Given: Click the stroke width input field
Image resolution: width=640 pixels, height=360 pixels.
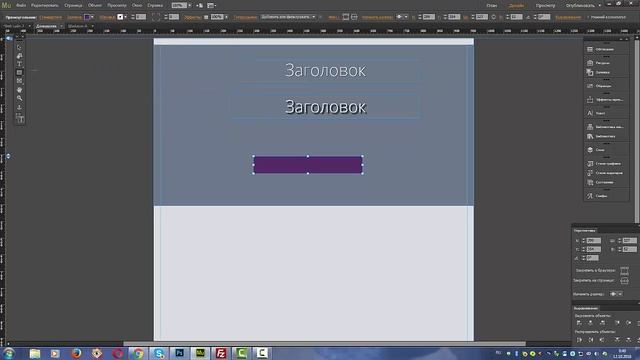Looking at the screenshot, I should click(141, 17).
